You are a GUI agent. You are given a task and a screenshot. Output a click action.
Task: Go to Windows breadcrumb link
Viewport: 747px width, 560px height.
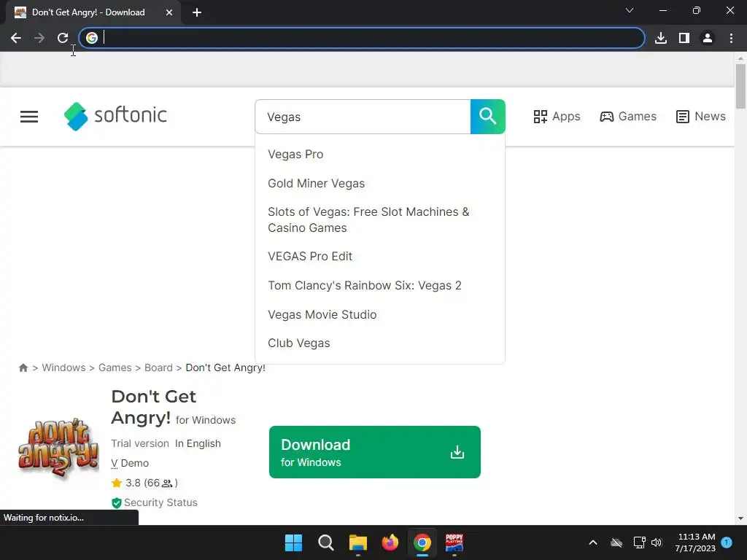(64, 367)
